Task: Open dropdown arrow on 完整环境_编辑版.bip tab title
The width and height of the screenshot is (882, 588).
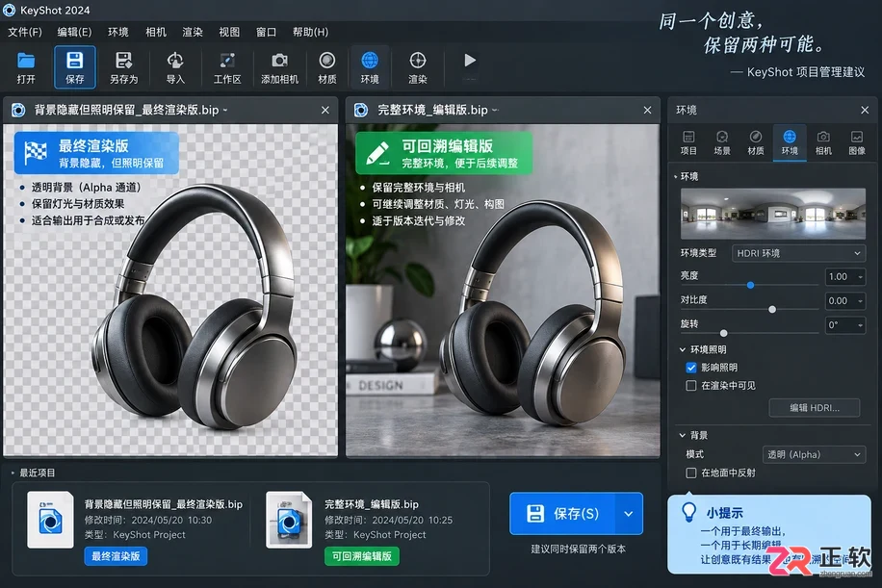Action: 495,110
